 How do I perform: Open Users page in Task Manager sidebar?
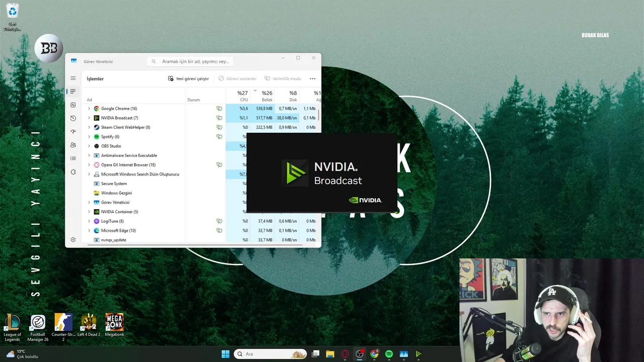pos(73,145)
